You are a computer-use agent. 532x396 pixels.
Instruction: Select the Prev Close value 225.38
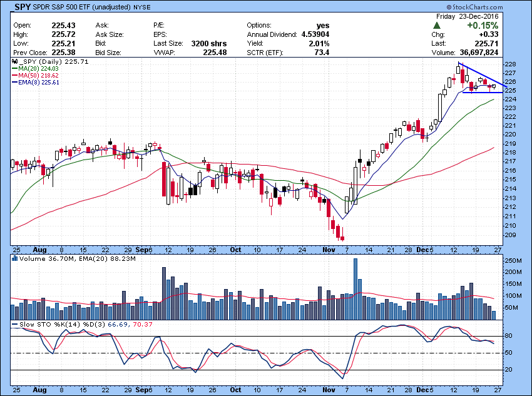[x=63, y=53]
